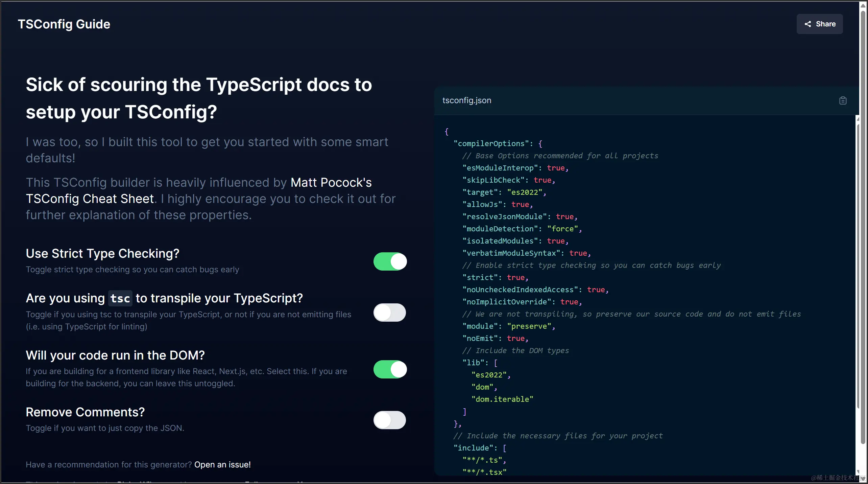The width and height of the screenshot is (868, 484).
Task: Turn off the DOM code toggle
Action: (390, 369)
